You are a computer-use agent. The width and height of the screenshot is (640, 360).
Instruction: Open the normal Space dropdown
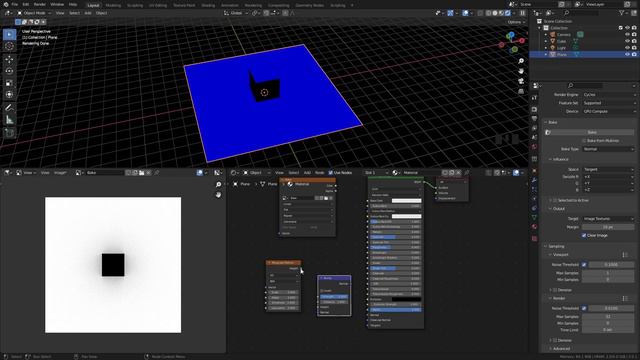[609, 169]
